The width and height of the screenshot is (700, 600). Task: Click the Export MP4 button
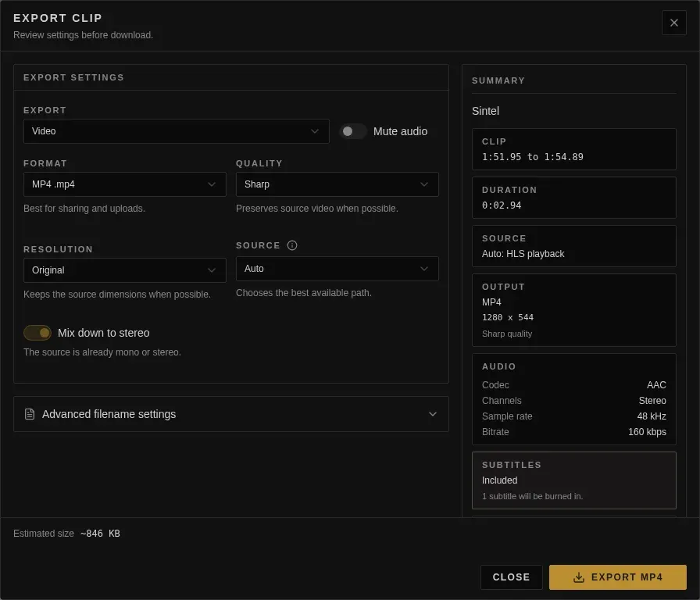click(617, 577)
